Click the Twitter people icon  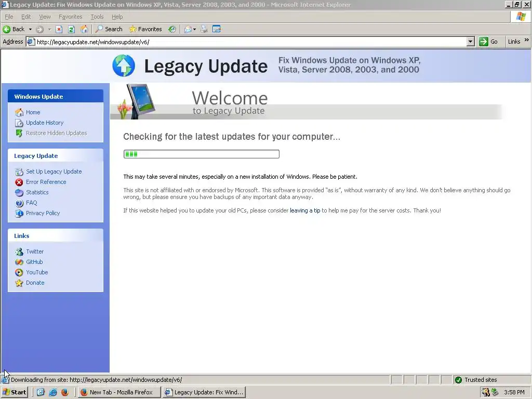pos(19,252)
